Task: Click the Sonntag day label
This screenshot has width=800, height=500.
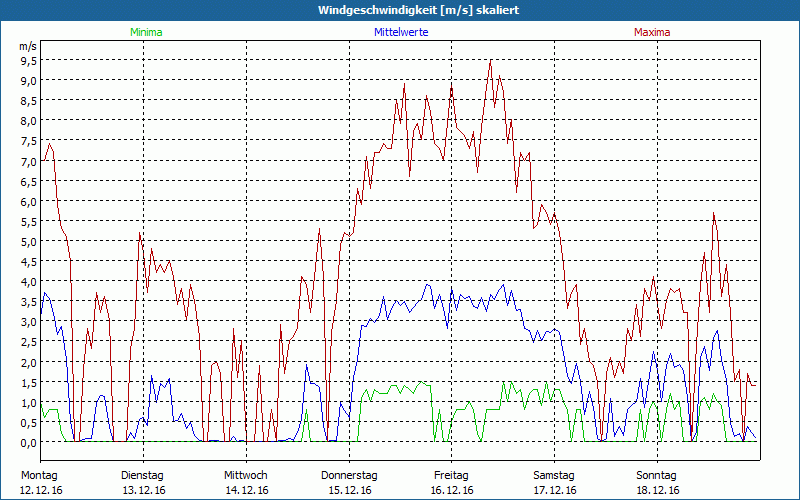Action: click(657, 476)
